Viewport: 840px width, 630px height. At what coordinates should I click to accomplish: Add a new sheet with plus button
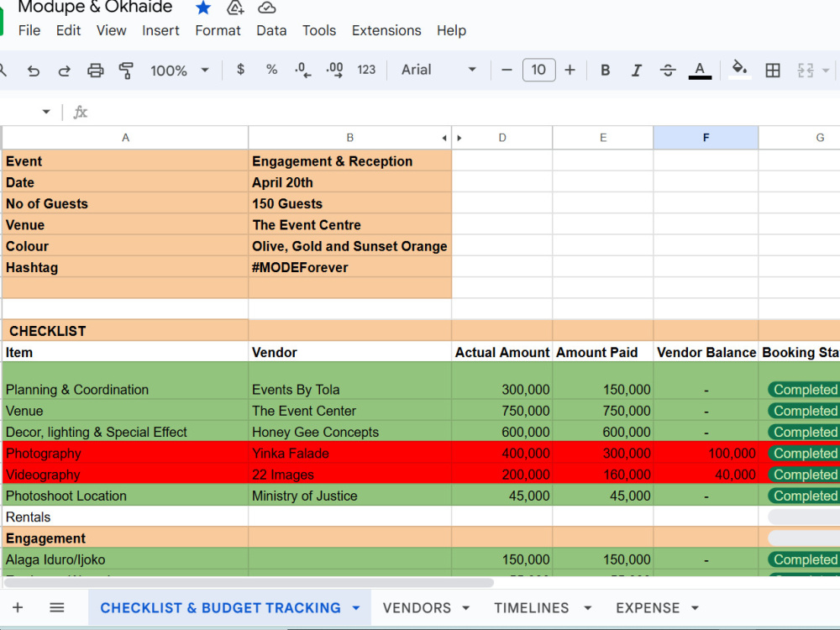click(18, 607)
